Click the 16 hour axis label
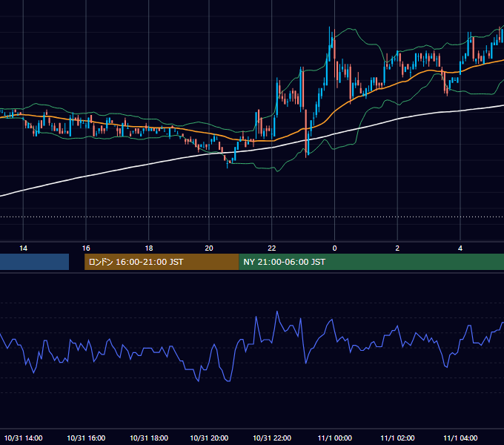 pos(86,248)
